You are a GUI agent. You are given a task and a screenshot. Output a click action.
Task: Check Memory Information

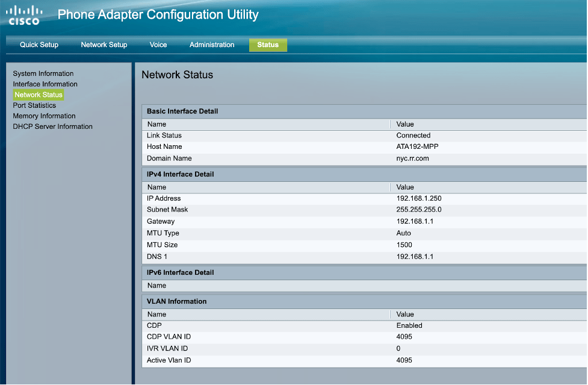coord(45,116)
